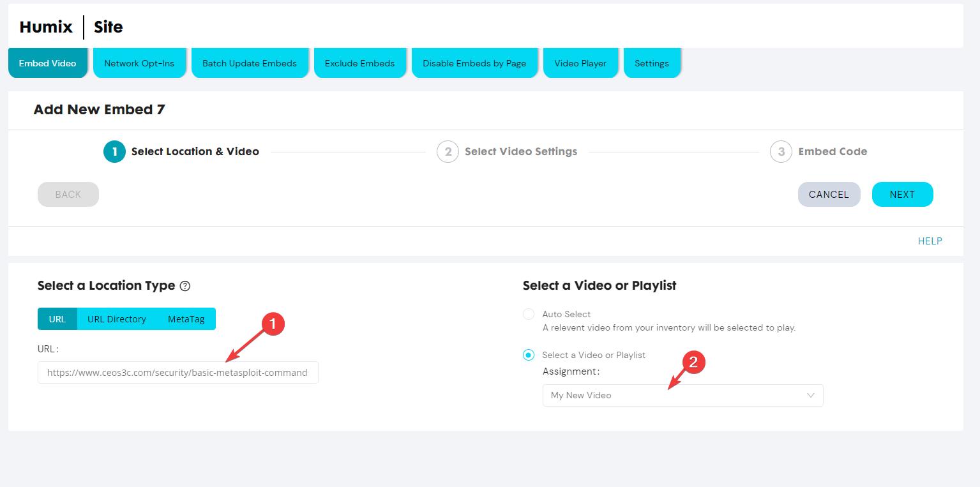Image resolution: width=980 pixels, height=487 pixels.
Task: Click the greyed BACK button
Action: point(68,195)
